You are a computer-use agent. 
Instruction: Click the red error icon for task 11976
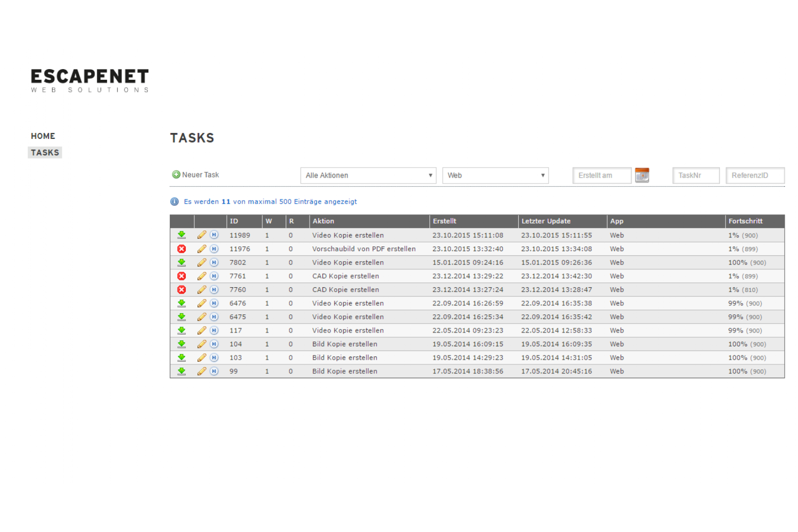click(181, 249)
